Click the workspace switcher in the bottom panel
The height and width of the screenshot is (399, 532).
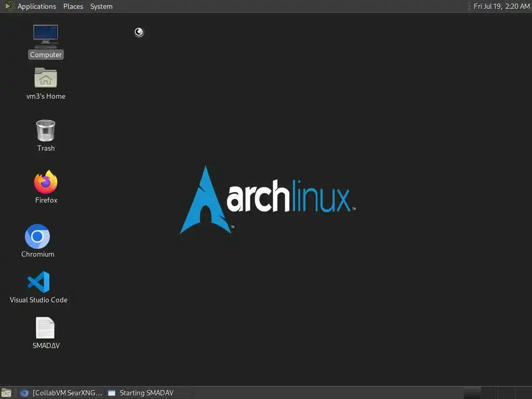(497, 393)
